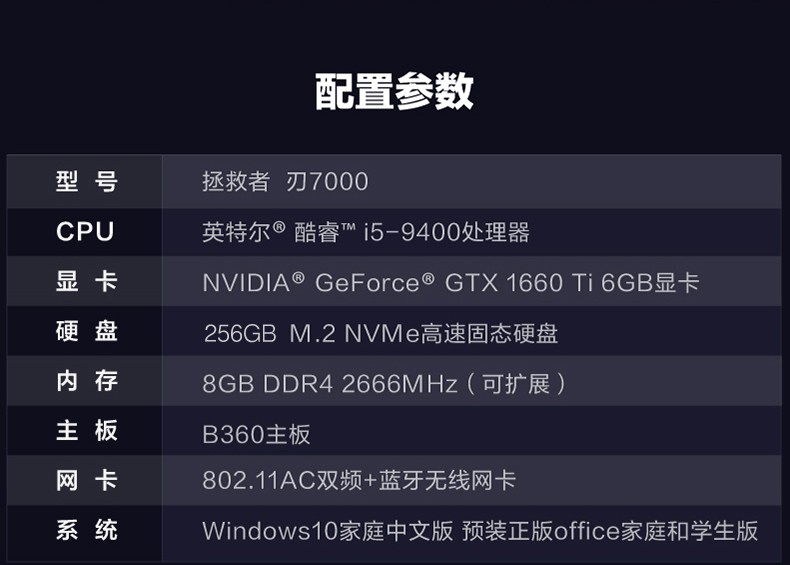790x565 pixels.
Task: Select the 硬盘 row label
Action: 87,331
